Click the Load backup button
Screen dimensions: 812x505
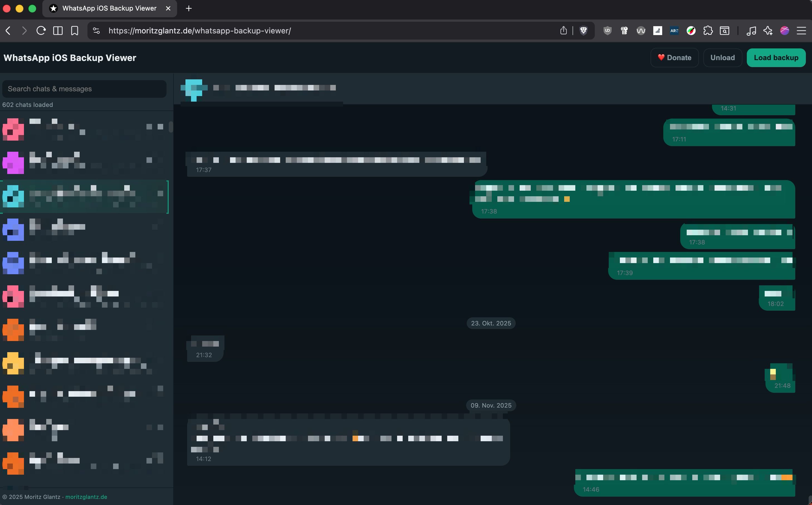(x=776, y=57)
